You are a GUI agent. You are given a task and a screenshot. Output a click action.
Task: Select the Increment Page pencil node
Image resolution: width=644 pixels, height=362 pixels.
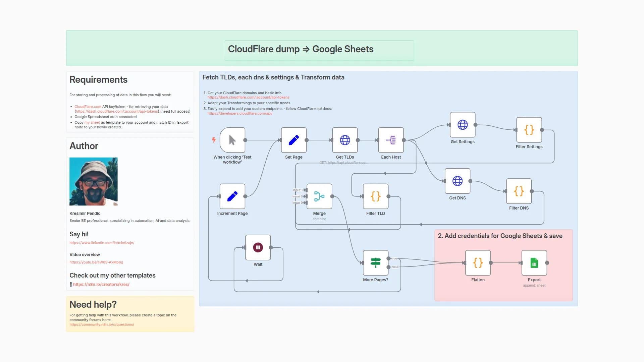coord(232,196)
